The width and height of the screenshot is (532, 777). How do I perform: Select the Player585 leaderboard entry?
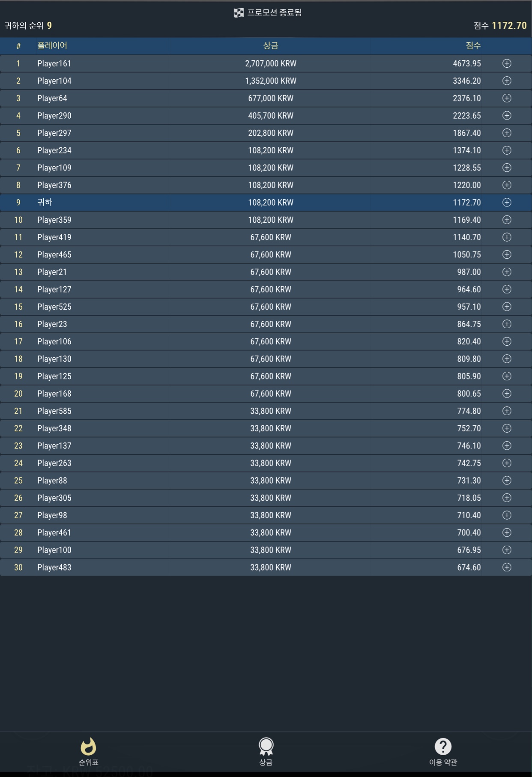pos(266,411)
